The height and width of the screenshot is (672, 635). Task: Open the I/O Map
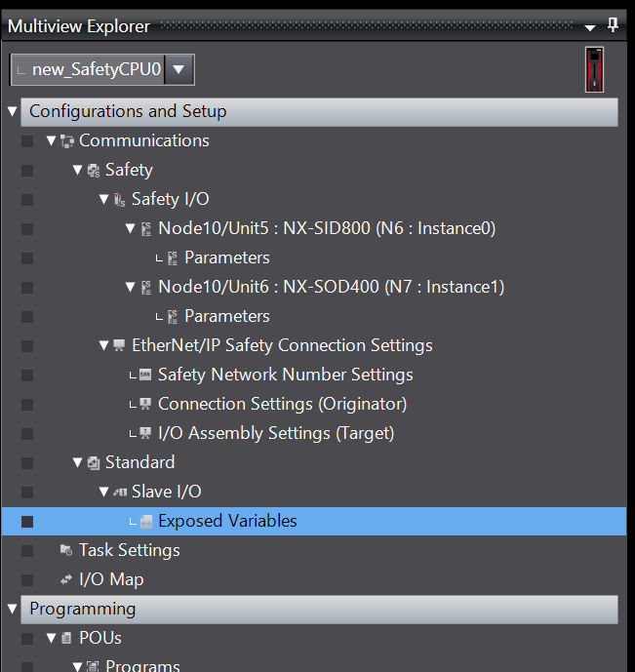tap(111, 580)
